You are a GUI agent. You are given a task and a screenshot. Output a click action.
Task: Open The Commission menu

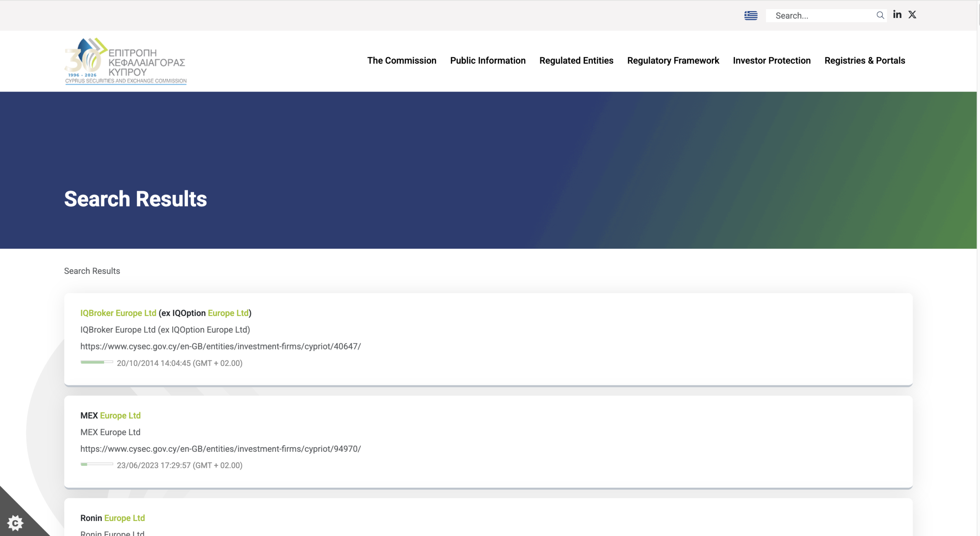click(x=402, y=61)
